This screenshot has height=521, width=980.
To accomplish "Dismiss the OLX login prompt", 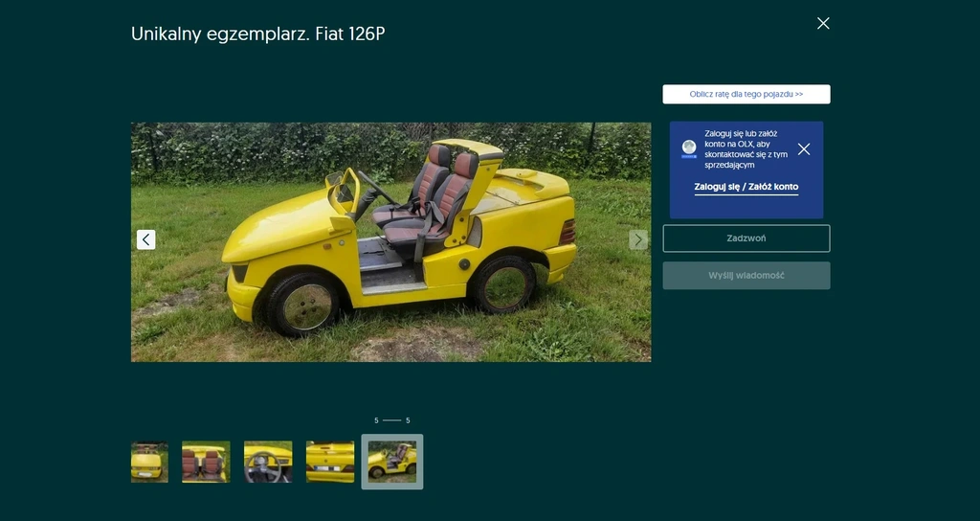I will [x=804, y=148].
